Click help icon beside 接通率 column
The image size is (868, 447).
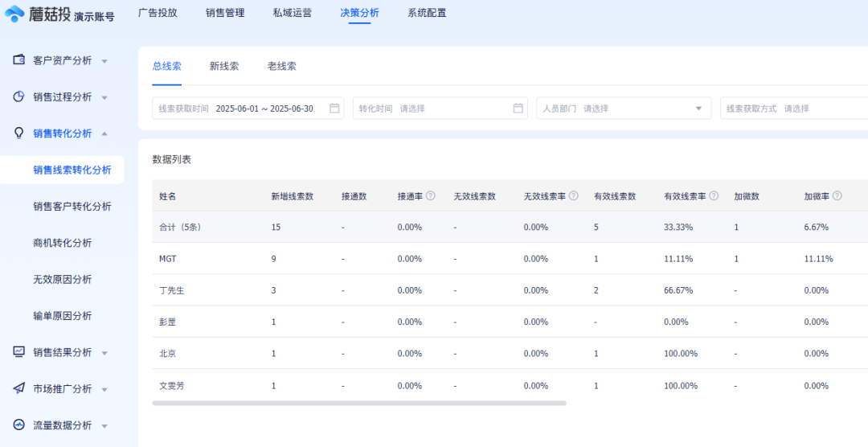(431, 195)
